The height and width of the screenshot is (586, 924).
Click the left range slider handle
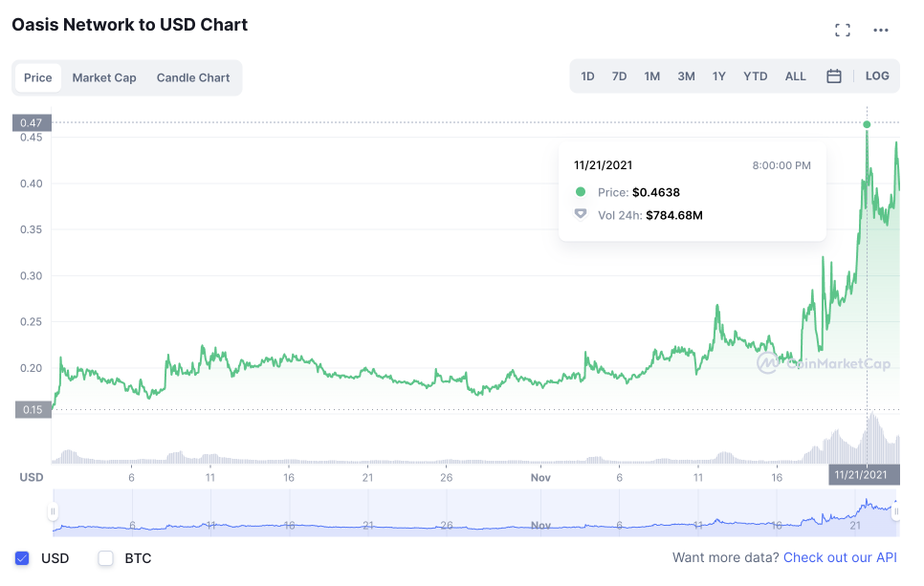click(x=54, y=512)
